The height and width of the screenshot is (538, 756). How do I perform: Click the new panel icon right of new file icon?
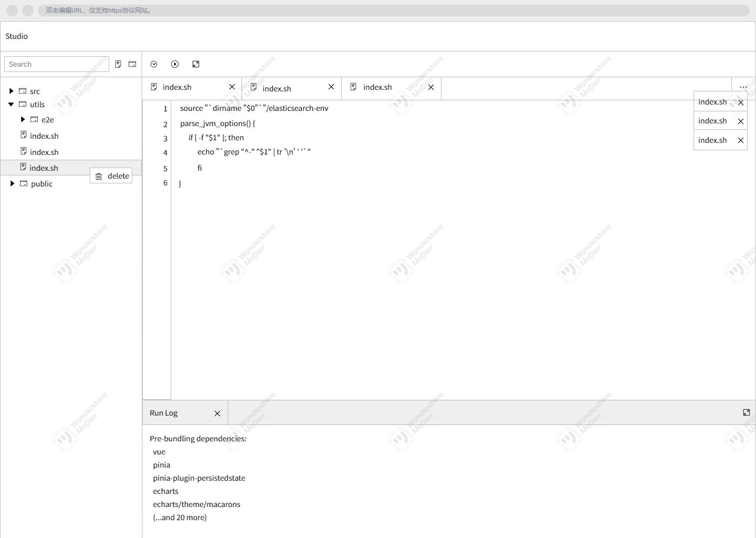132,64
